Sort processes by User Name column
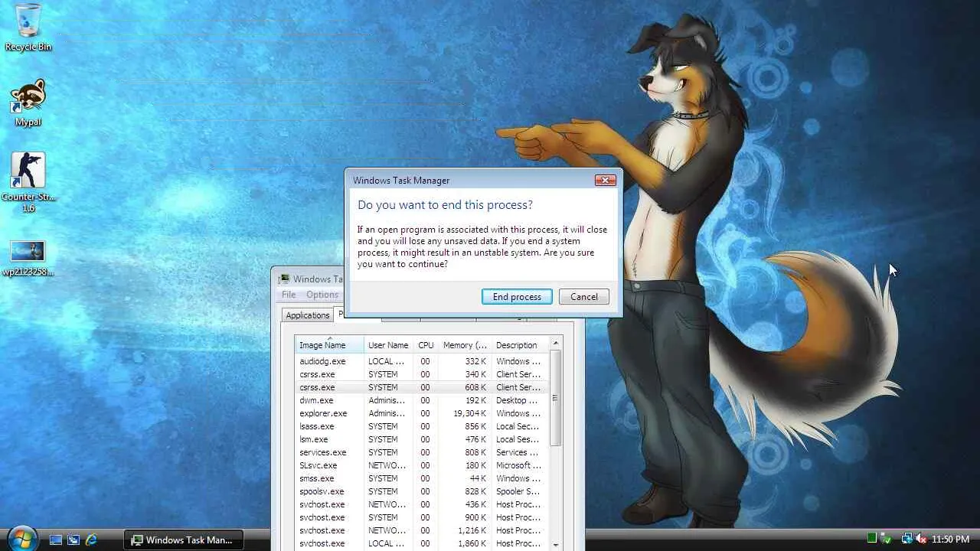The width and height of the screenshot is (980, 551). coord(389,345)
